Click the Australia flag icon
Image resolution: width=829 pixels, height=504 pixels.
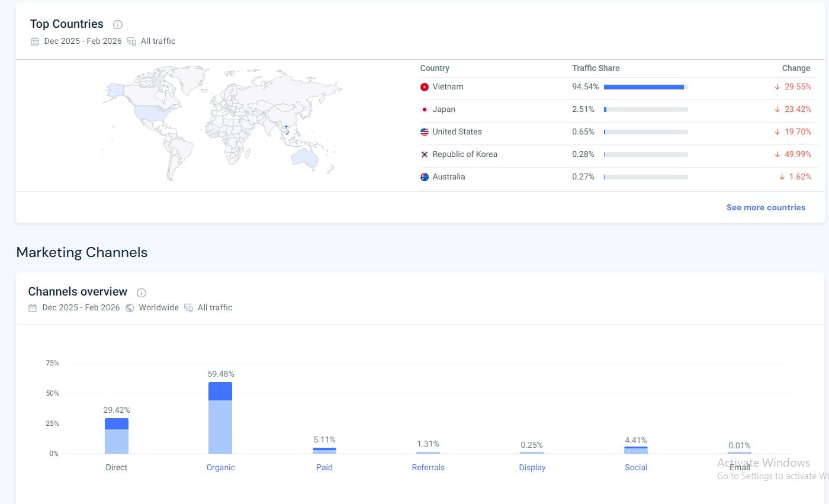pyautogui.click(x=425, y=177)
